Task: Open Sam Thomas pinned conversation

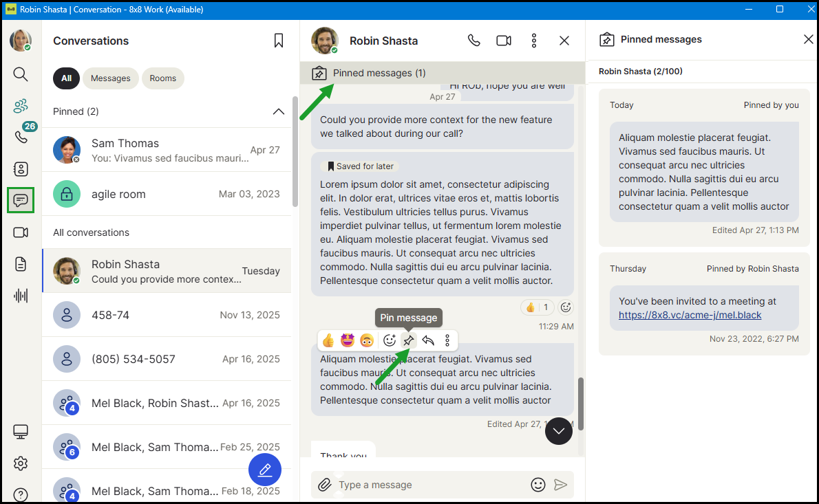Action: coord(167,150)
